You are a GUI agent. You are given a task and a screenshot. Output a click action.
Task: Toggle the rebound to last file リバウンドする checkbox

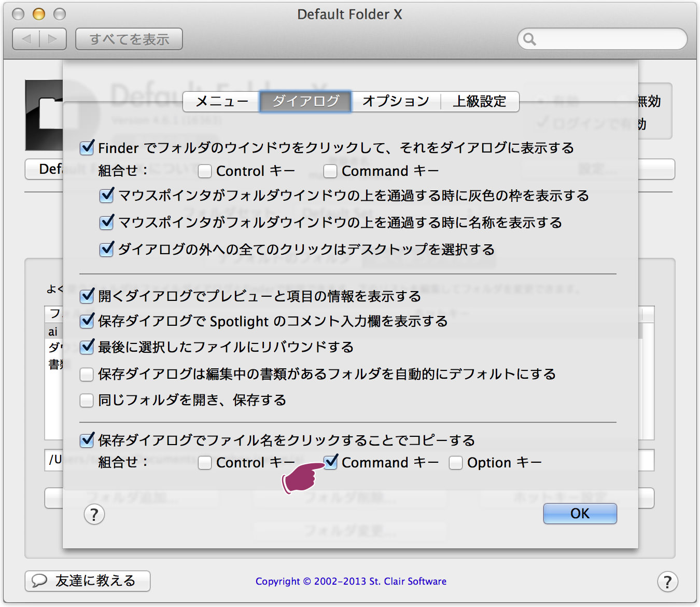(x=87, y=347)
